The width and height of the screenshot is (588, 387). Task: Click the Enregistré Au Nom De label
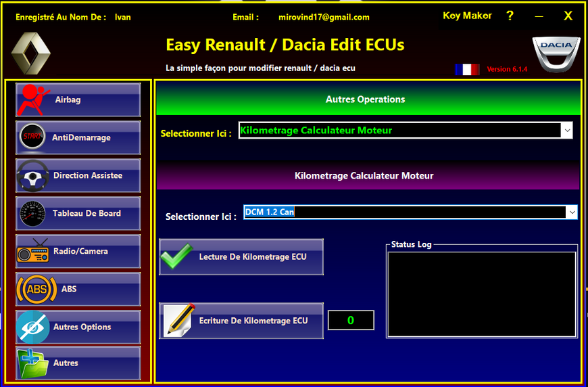tap(61, 18)
